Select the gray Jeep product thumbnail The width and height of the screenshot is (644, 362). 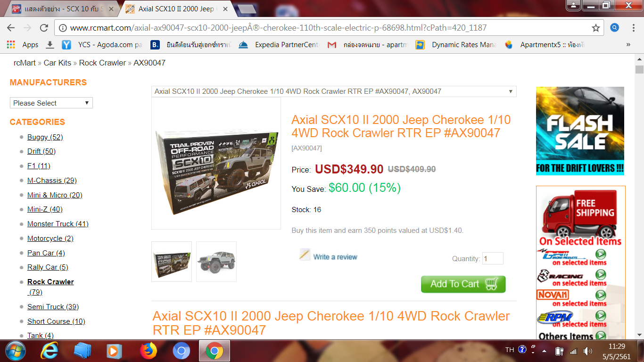pos(216,262)
